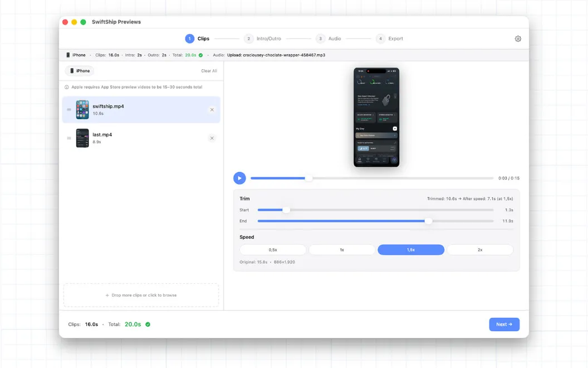Click the SwiftShip Previews window title

tap(116, 22)
